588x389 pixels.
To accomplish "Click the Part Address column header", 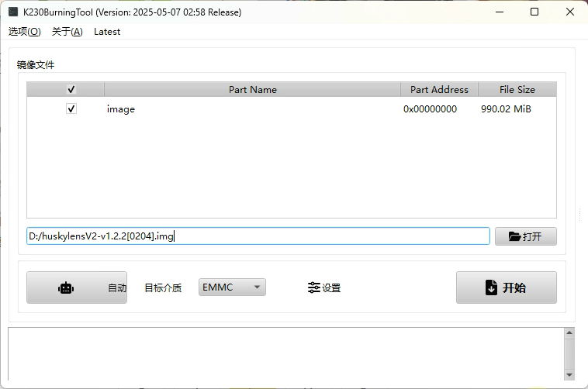I will coord(439,90).
